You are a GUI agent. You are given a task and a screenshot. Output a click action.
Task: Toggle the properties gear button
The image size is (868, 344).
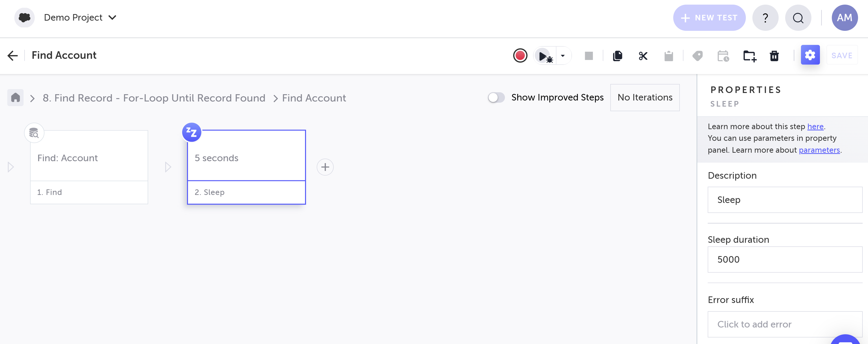pyautogui.click(x=810, y=55)
